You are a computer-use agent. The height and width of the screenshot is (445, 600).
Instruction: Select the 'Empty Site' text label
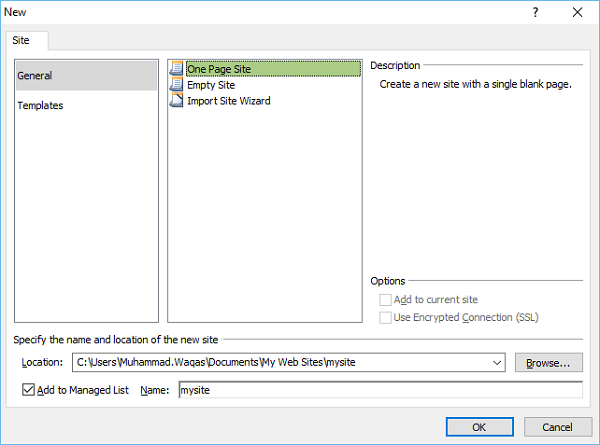click(x=211, y=85)
